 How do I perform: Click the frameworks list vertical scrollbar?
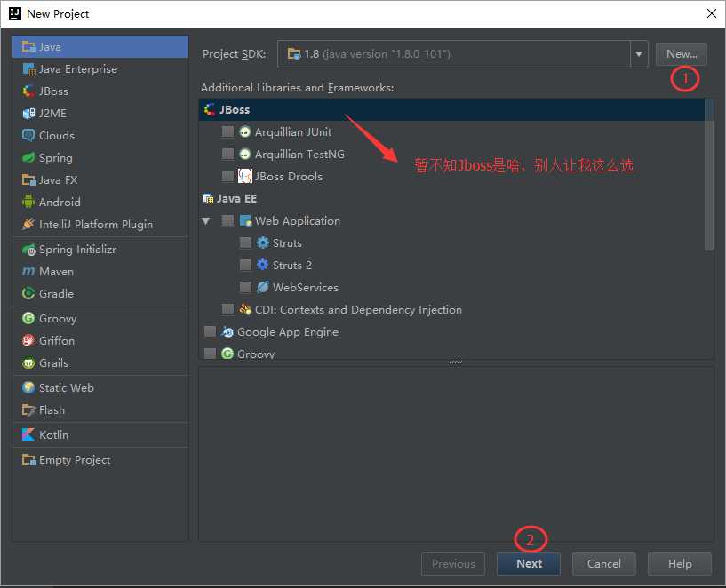[709, 175]
